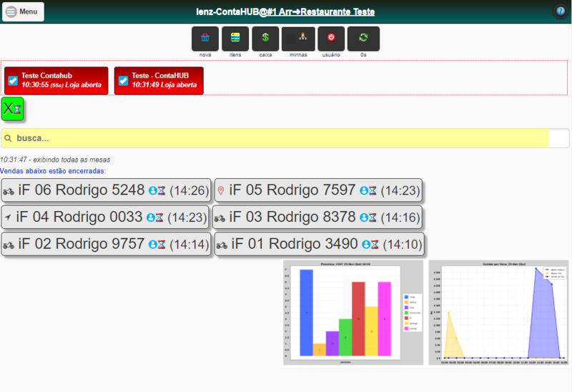Click hourglass icon on iF 01 row
The image size is (572, 392).
coord(375,245)
